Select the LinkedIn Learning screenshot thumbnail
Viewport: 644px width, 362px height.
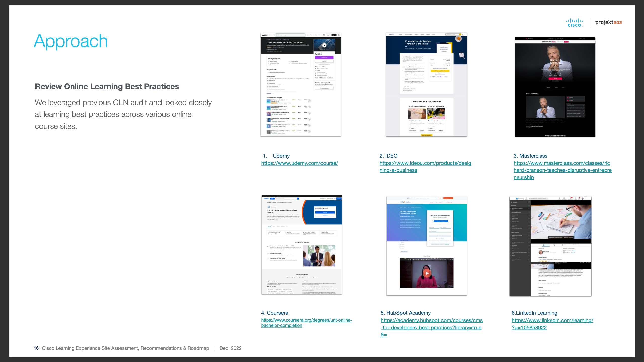point(550,246)
